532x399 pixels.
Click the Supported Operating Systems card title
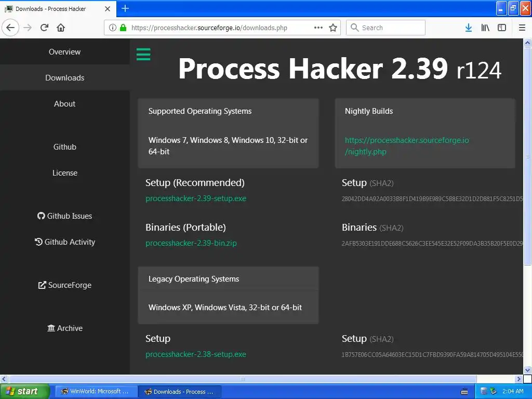[x=200, y=111]
